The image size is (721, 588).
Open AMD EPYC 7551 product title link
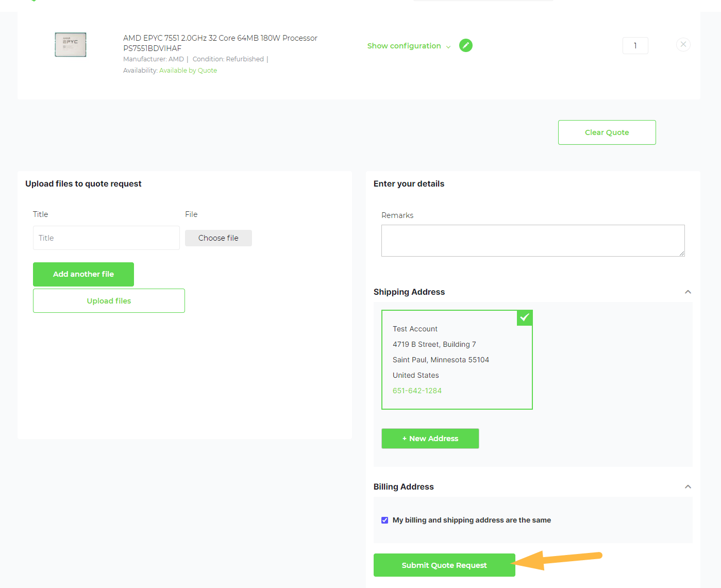[220, 43]
